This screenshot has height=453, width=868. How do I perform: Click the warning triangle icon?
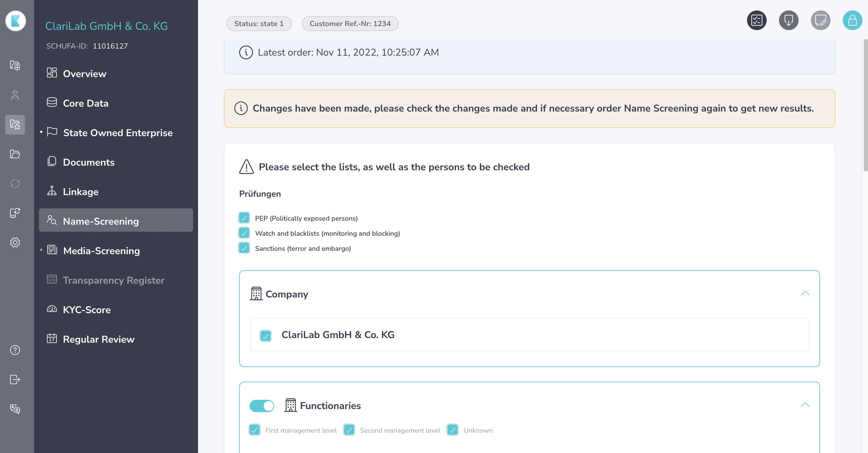coord(246,167)
